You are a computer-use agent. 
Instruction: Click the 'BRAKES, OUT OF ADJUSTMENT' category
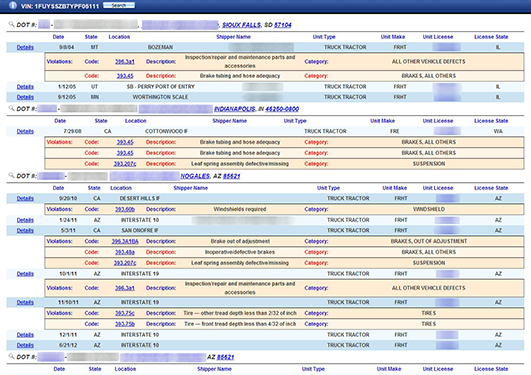(x=429, y=241)
